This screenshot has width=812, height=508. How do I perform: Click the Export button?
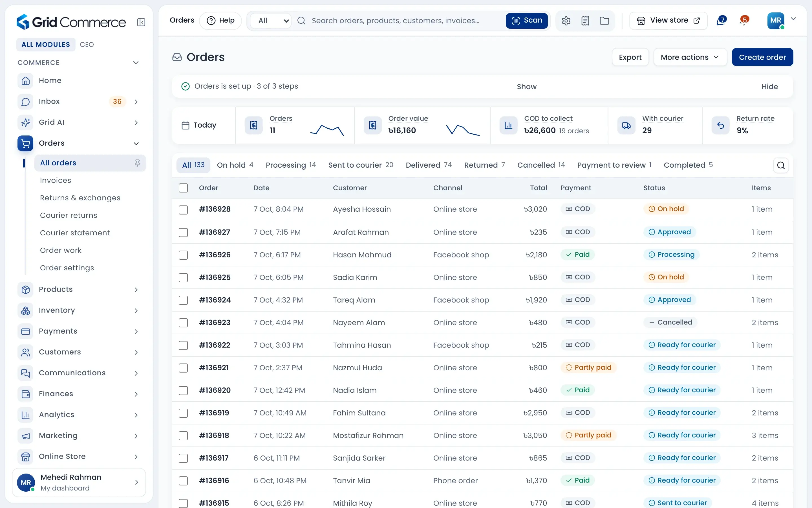pos(630,57)
